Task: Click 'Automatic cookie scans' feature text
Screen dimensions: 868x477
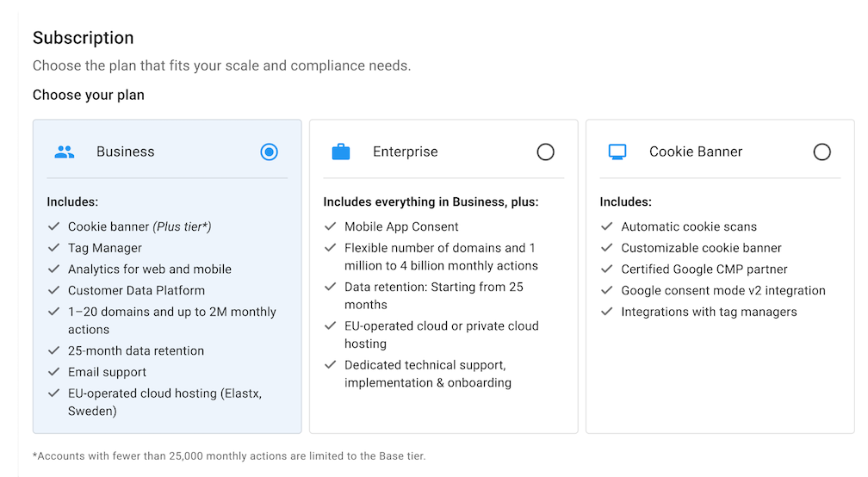Action: point(689,227)
